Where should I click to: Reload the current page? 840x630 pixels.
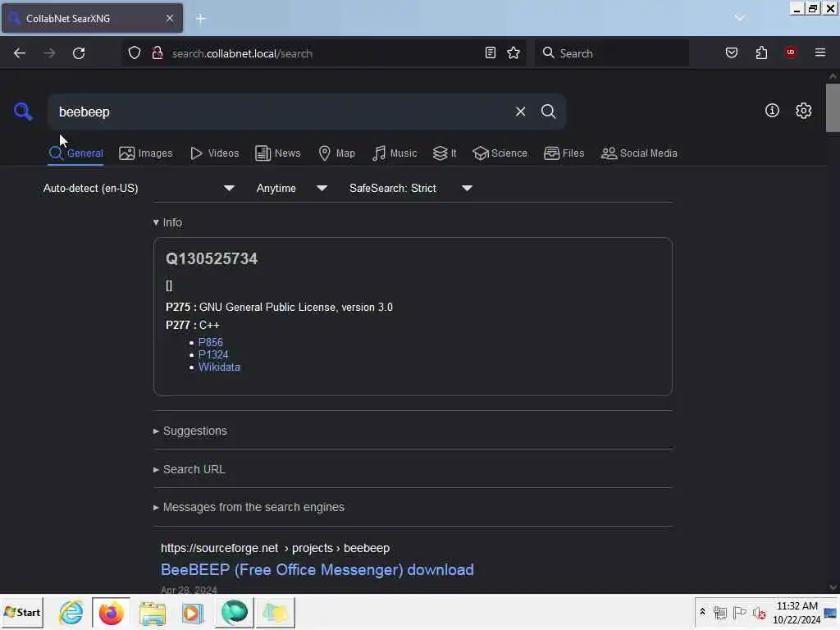[79, 53]
